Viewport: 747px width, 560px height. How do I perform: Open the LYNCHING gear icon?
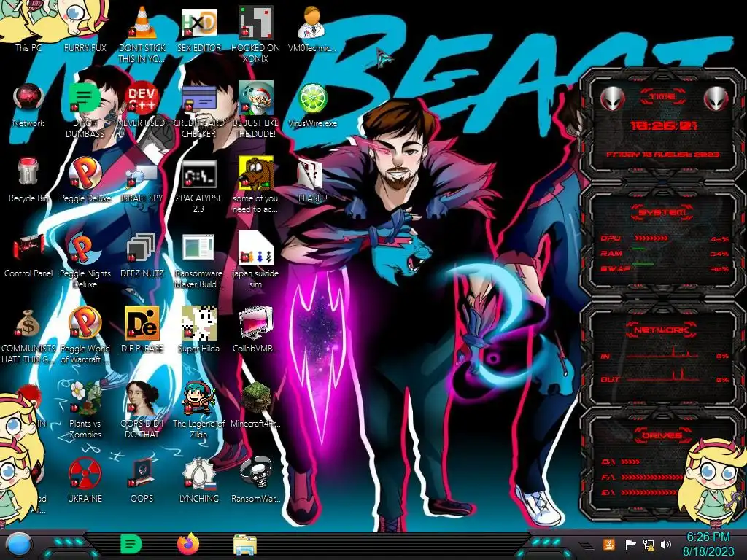198,474
